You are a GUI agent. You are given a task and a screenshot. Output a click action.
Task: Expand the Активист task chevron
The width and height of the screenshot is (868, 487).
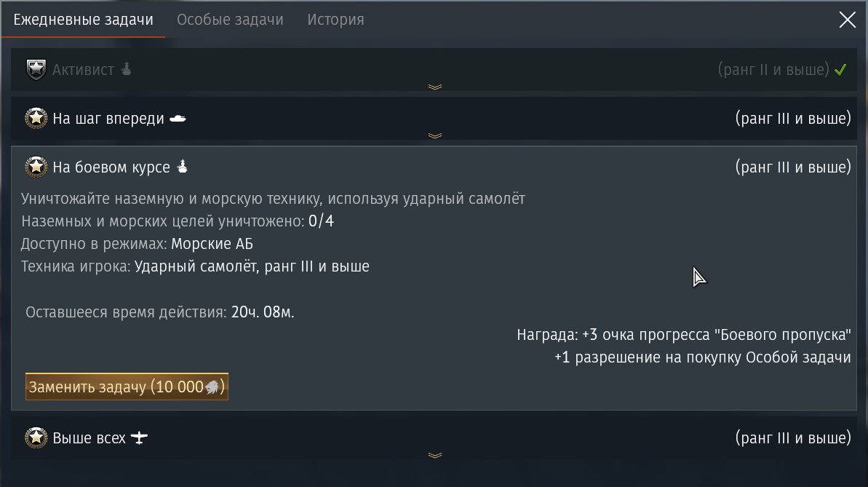click(435, 87)
